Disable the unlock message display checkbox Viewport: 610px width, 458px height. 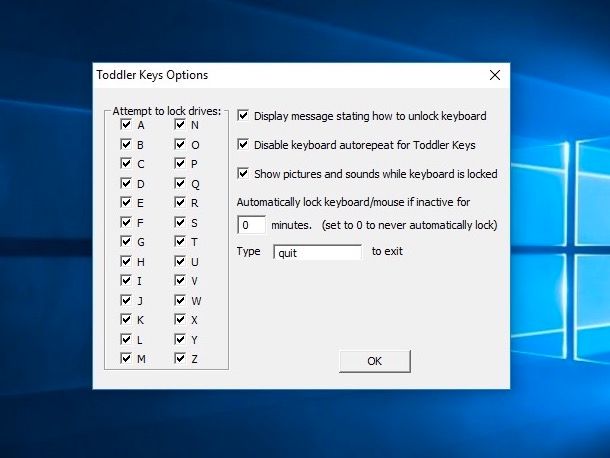243,115
